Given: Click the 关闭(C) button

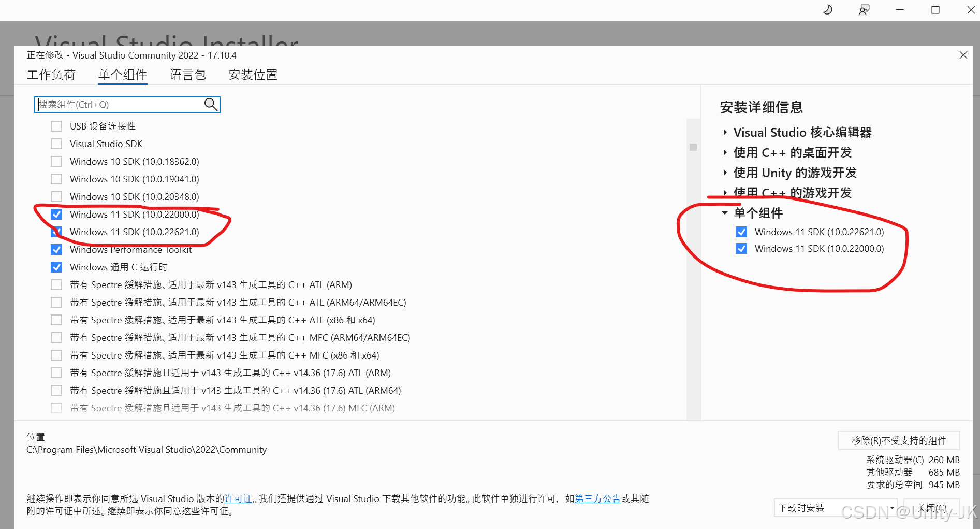Looking at the screenshot, I should (x=932, y=508).
